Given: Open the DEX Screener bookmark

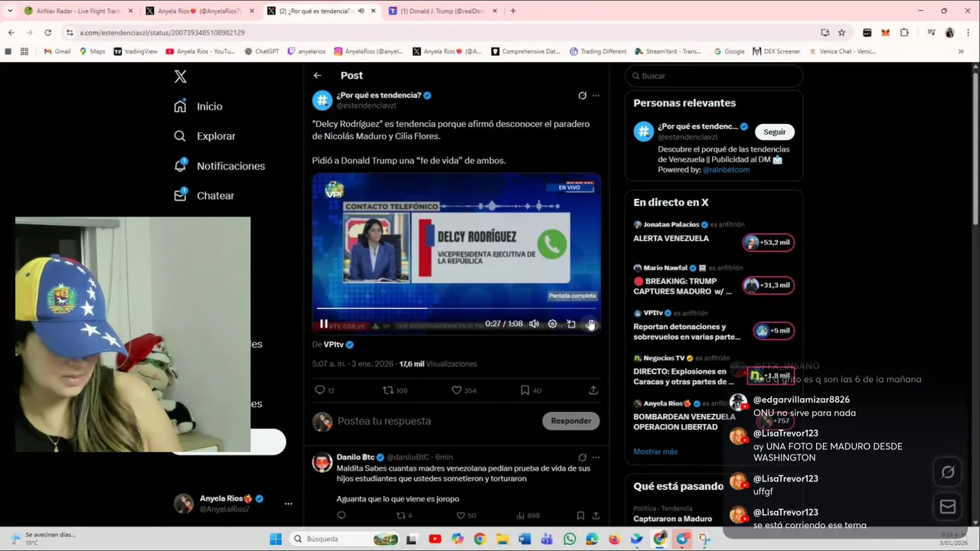Looking at the screenshot, I should pos(776,51).
